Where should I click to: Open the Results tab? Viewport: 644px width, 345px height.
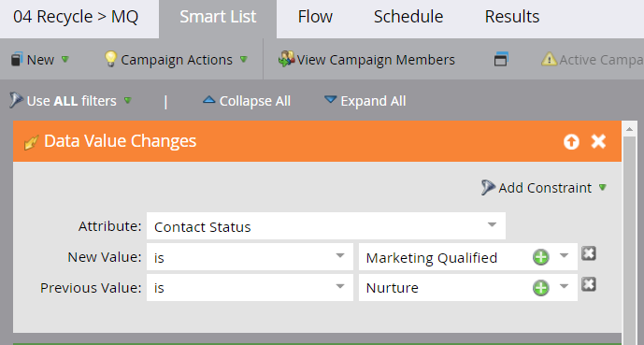(512, 17)
